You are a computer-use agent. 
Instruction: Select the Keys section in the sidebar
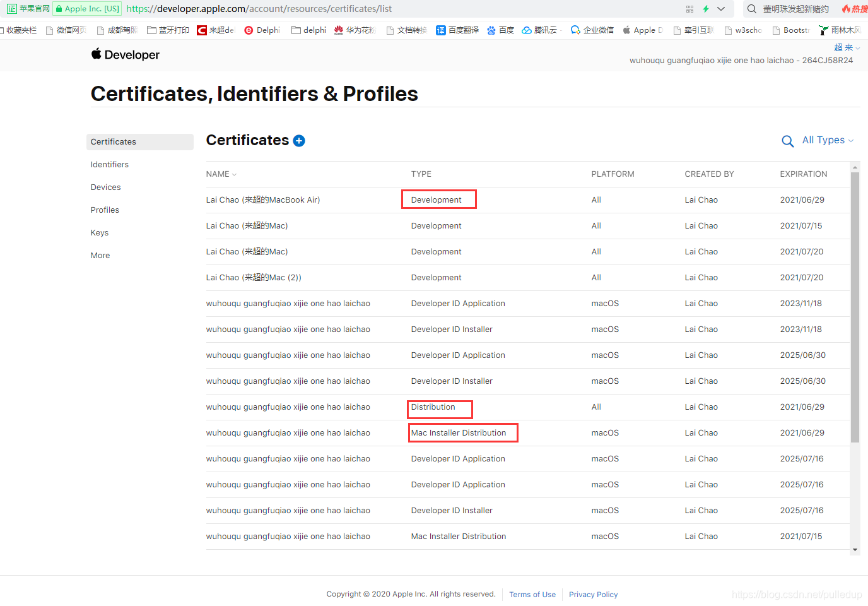[99, 232]
